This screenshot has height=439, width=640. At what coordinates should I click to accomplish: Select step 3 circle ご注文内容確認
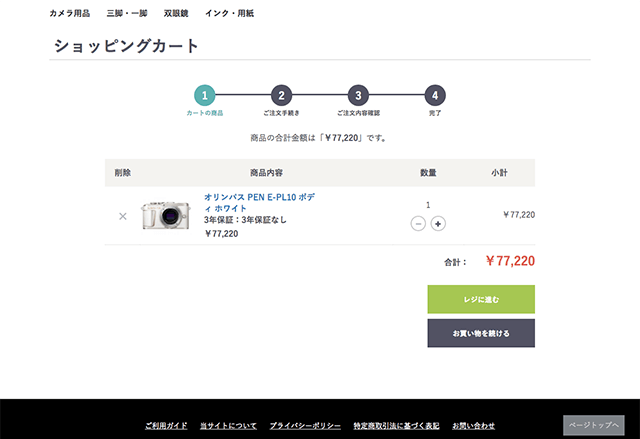pos(358,95)
